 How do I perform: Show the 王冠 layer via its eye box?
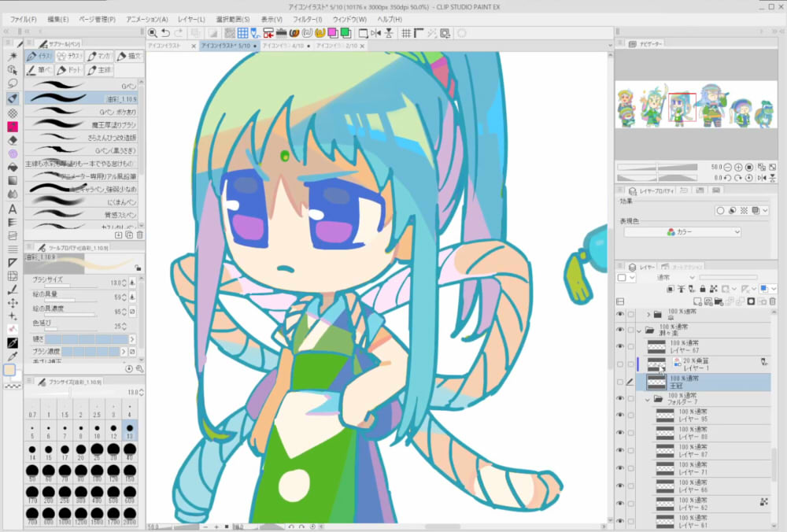(x=620, y=382)
